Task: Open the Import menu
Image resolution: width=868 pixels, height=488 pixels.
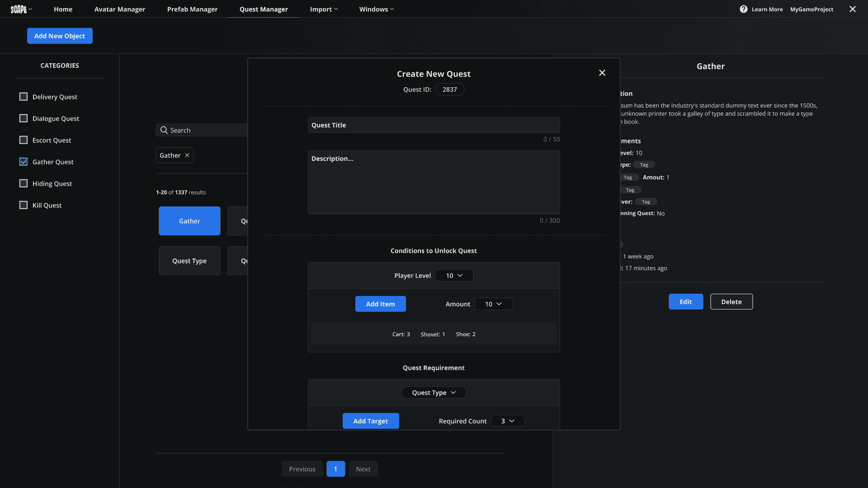Action: tap(324, 9)
